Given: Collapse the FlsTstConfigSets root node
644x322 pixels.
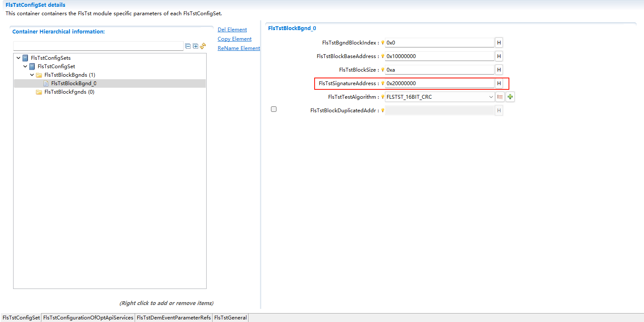Looking at the screenshot, I should point(18,58).
